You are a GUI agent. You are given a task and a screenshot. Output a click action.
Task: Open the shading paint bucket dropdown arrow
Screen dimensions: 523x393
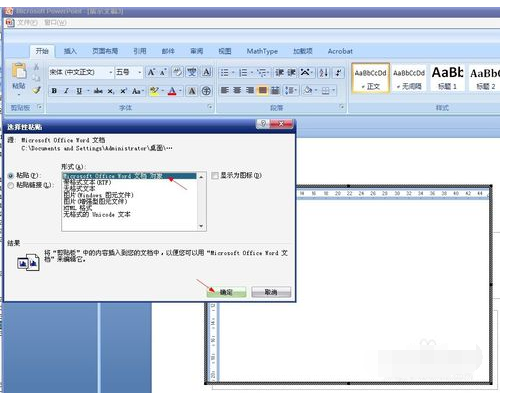coord(316,90)
